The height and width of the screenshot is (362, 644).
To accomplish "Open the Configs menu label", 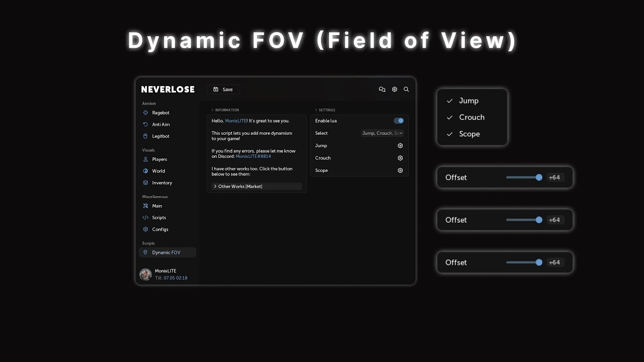I will (x=160, y=229).
